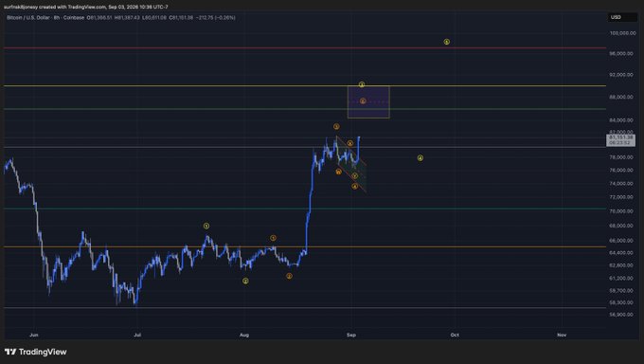Click orange wave marker below the mid-August low
Viewport: 644px width, 364px height.
pos(289,276)
